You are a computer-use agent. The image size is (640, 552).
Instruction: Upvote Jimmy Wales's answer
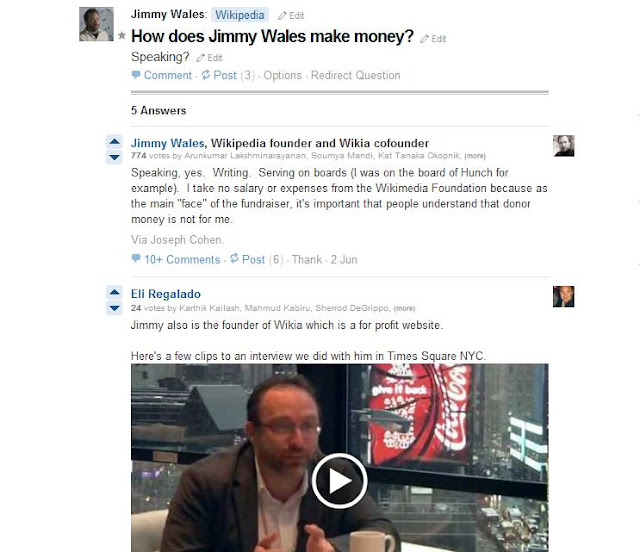point(114,142)
